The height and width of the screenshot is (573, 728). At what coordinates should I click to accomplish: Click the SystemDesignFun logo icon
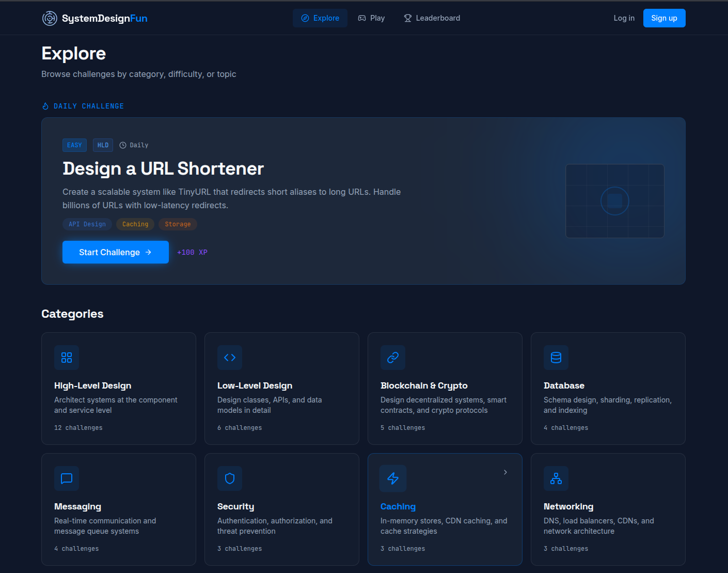click(50, 18)
